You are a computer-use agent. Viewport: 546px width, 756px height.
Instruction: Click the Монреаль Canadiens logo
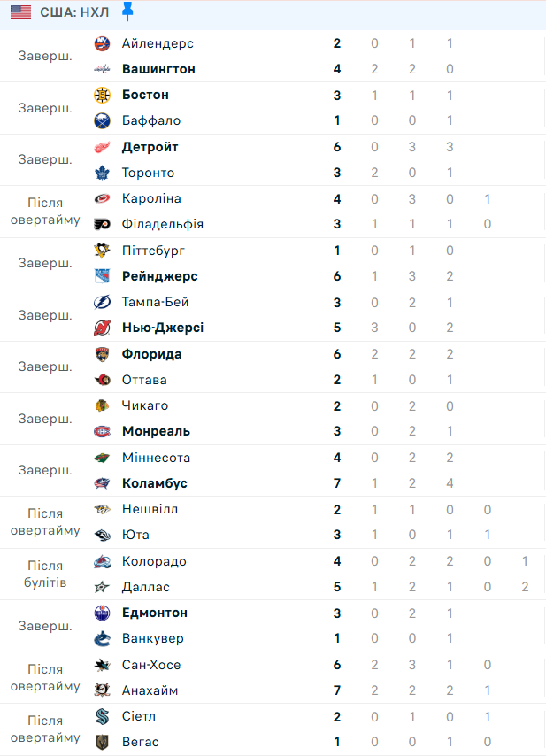[102, 431]
